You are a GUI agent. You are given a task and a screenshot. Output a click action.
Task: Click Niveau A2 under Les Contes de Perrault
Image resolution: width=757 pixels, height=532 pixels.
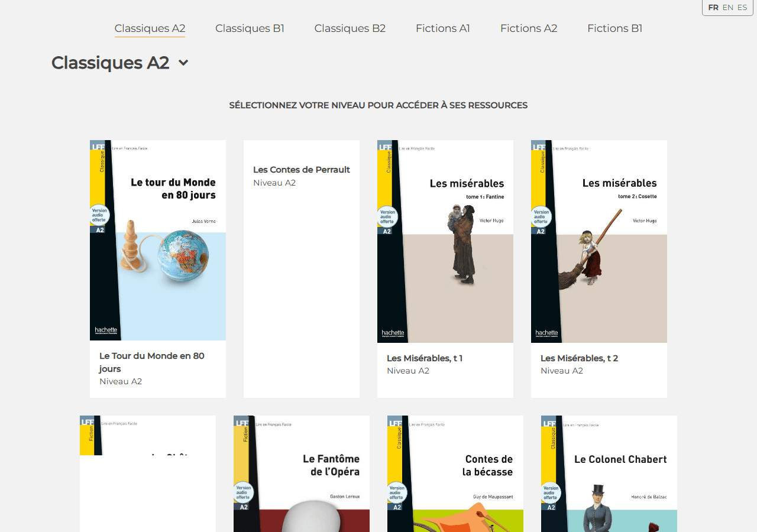point(274,183)
